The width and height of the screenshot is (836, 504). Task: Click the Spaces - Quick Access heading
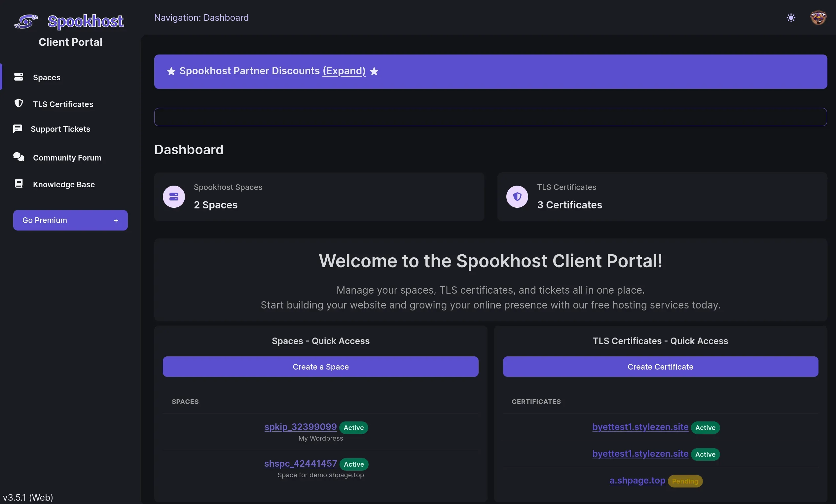pyautogui.click(x=321, y=341)
